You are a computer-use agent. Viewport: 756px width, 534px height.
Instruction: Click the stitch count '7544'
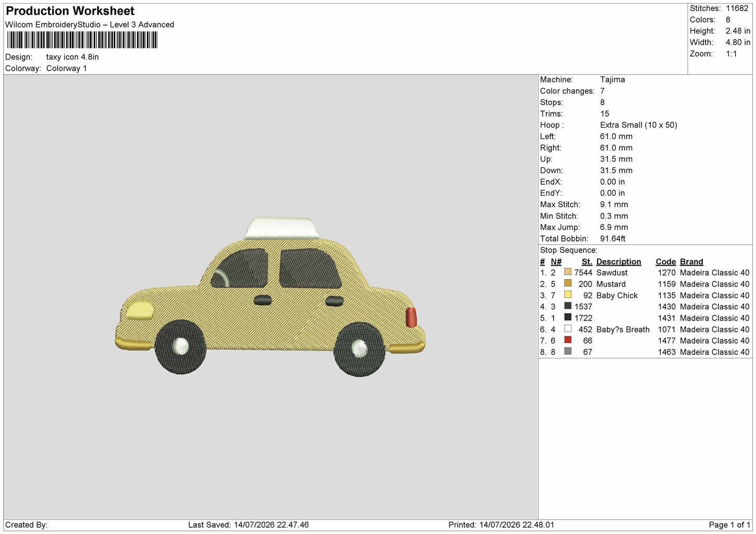point(583,272)
